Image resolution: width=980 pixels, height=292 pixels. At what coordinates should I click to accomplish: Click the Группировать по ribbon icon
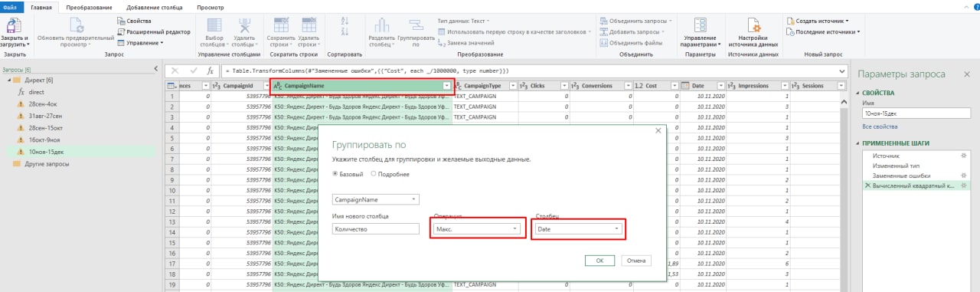416,25
